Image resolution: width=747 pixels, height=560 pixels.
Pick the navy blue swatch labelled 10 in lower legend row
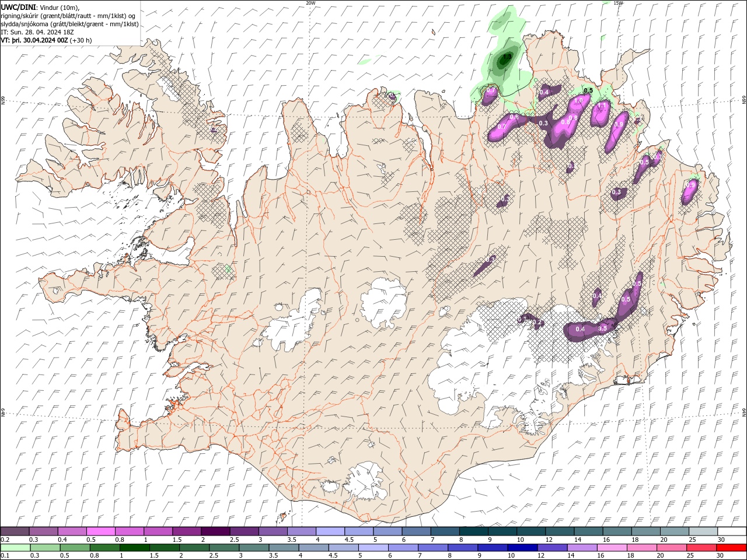coord(522,548)
